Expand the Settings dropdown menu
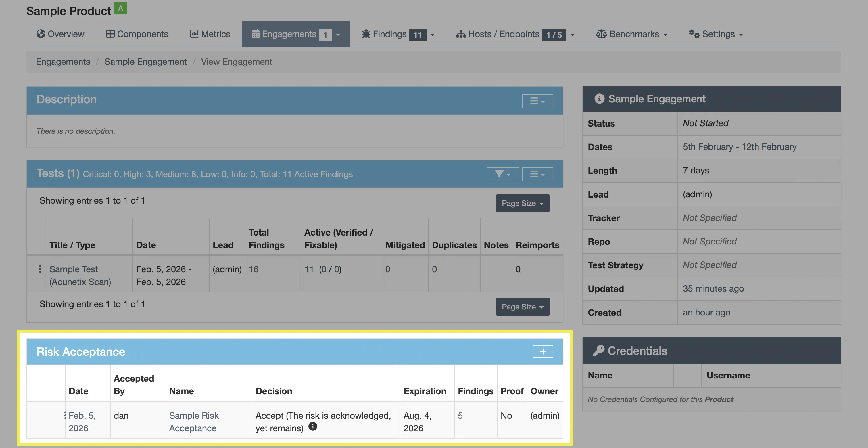Screen dimensions: 868x448 (x=716, y=34)
